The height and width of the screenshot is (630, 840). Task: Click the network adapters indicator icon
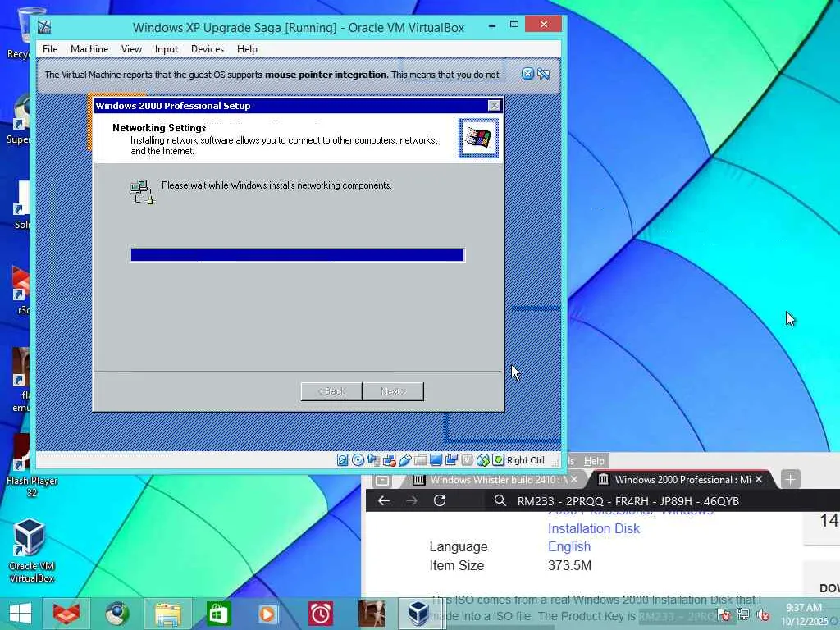pyautogui.click(x=389, y=459)
